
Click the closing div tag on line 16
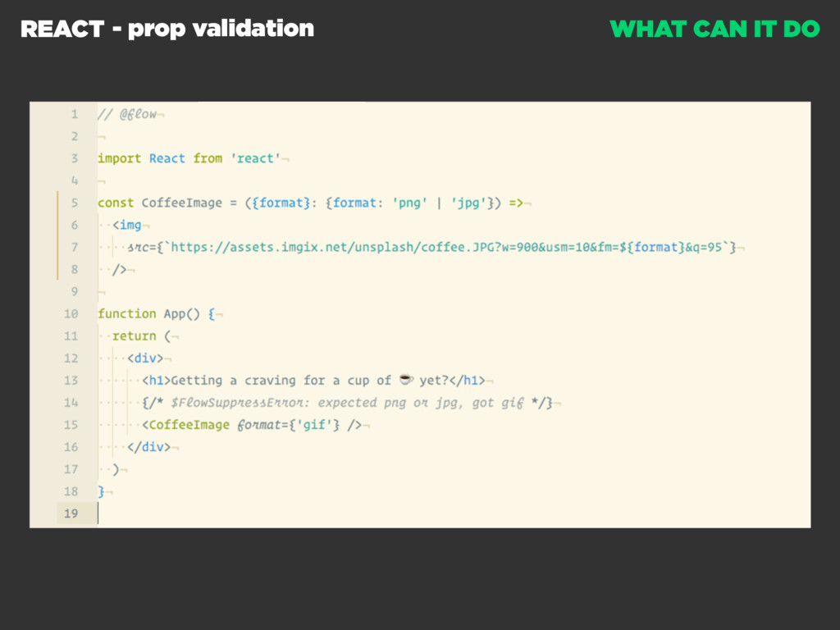click(148, 447)
